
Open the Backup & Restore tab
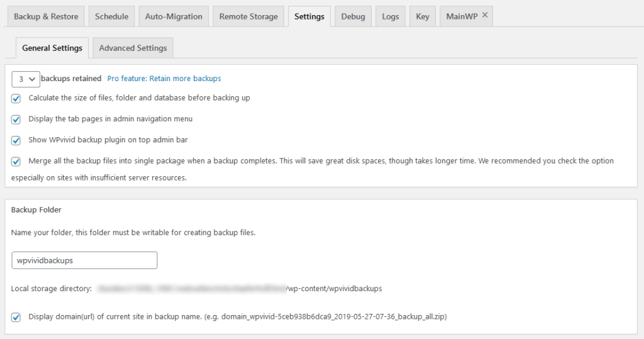tap(46, 16)
